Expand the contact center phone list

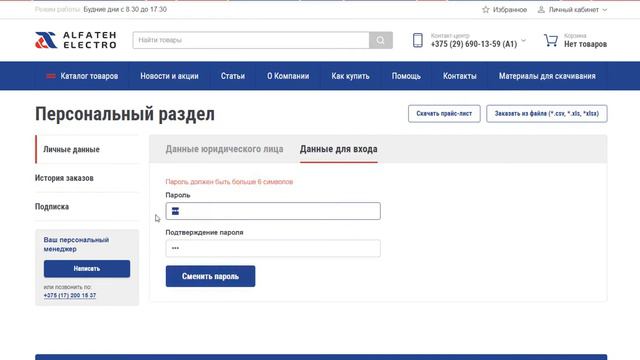click(x=523, y=40)
